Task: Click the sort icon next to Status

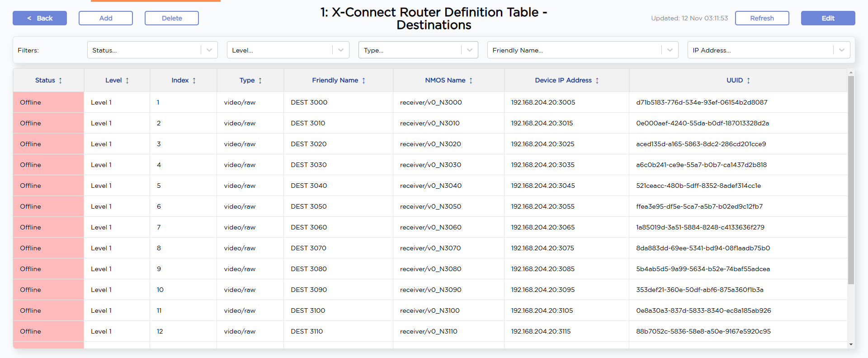Action: pos(60,81)
